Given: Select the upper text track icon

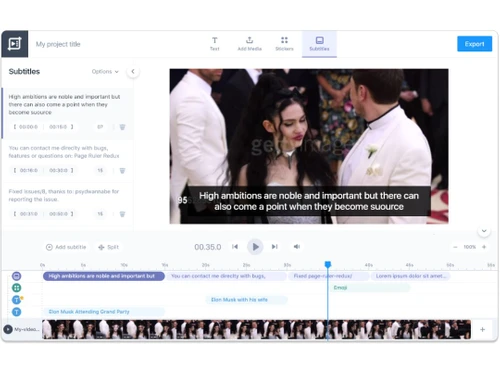Looking at the screenshot, I should click(16, 300).
